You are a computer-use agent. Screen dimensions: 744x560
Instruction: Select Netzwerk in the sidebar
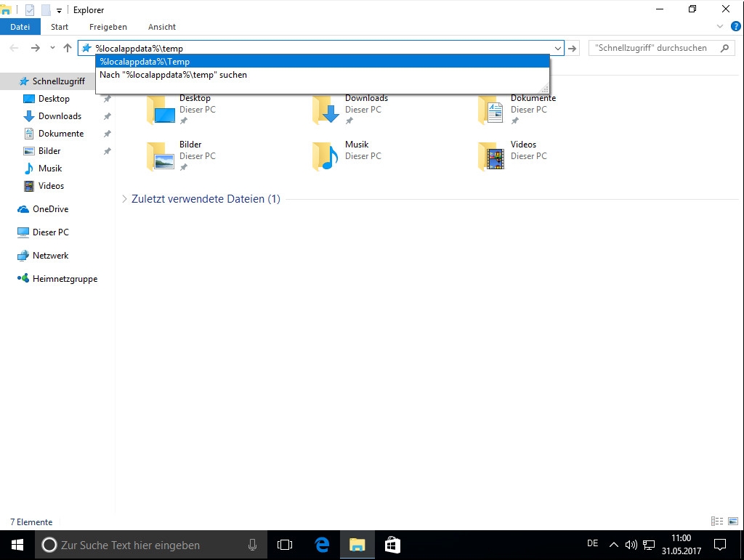tap(50, 256)
